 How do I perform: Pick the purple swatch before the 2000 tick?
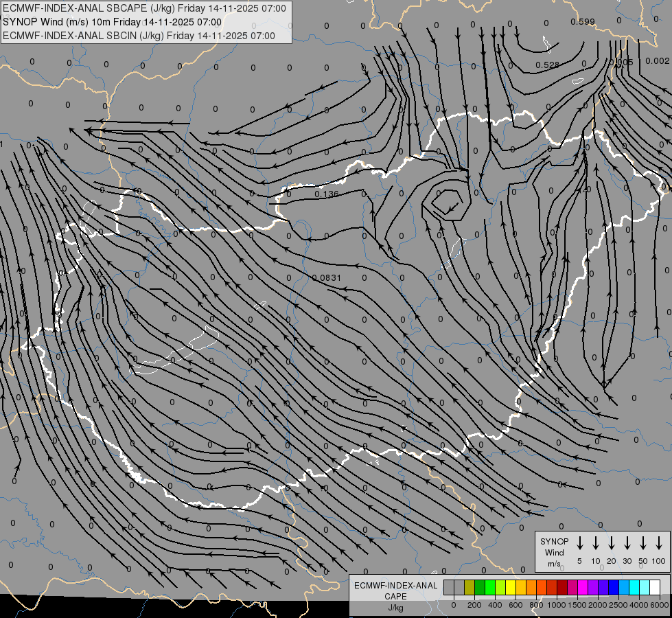click(x=593, y=588)
